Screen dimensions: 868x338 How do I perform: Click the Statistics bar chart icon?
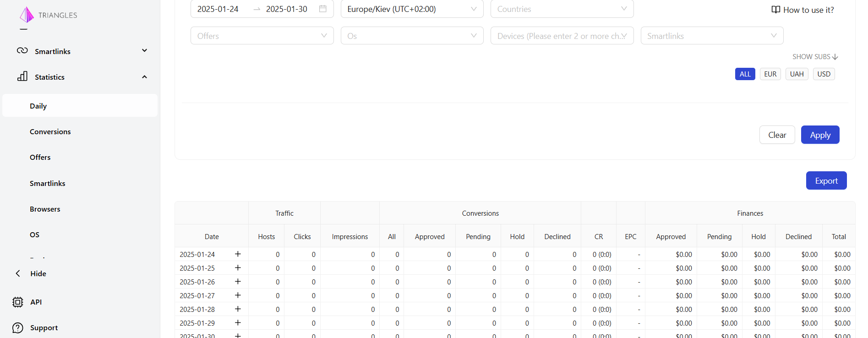click(x=22, y=76)
